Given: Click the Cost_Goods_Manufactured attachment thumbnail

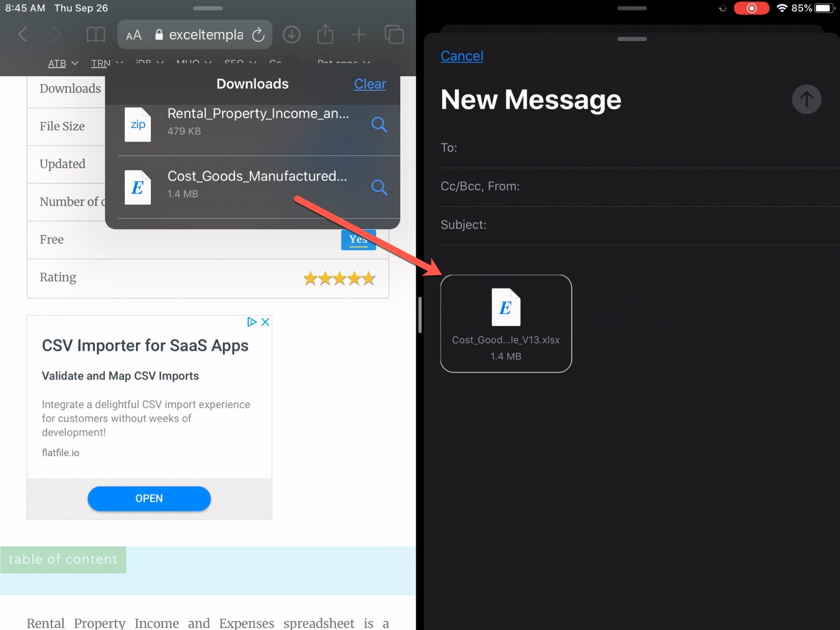Looking at the screenshot, I should tap(505, 323).
